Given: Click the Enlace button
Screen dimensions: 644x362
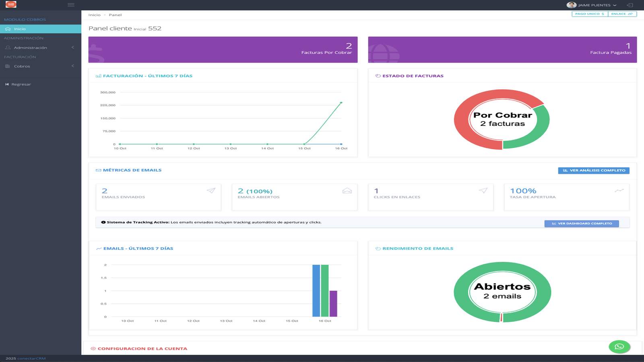Looking at the screenshot, I should [622, 14].
